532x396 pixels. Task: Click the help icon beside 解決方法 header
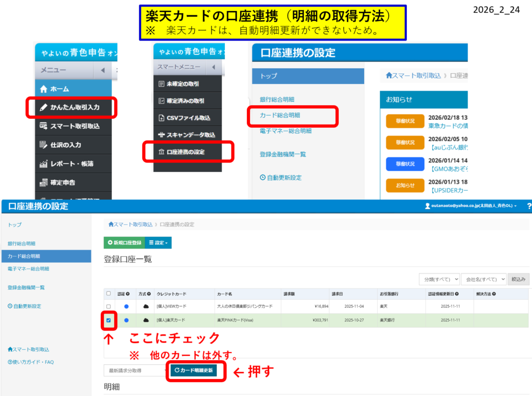tap(494, 294)
